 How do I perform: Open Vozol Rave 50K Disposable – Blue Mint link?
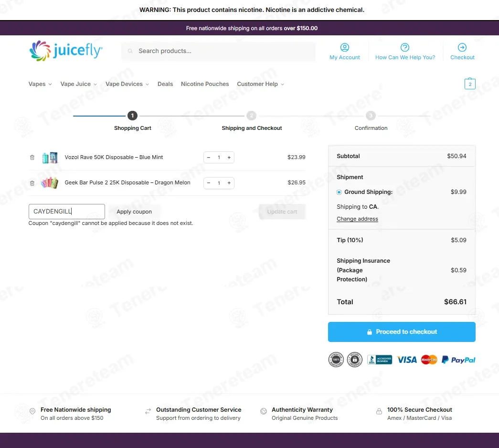pyautogui.click(x=114, y=157)
